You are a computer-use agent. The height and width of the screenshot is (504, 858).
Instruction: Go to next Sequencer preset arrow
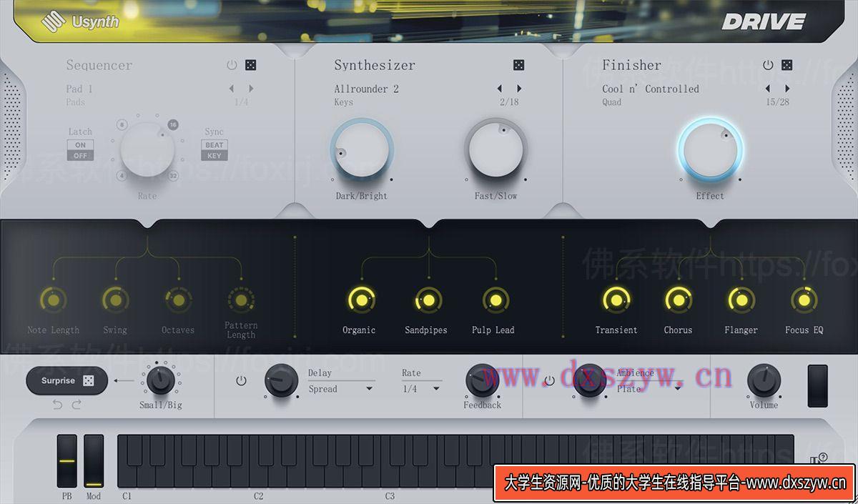click(x=251, y=89)
